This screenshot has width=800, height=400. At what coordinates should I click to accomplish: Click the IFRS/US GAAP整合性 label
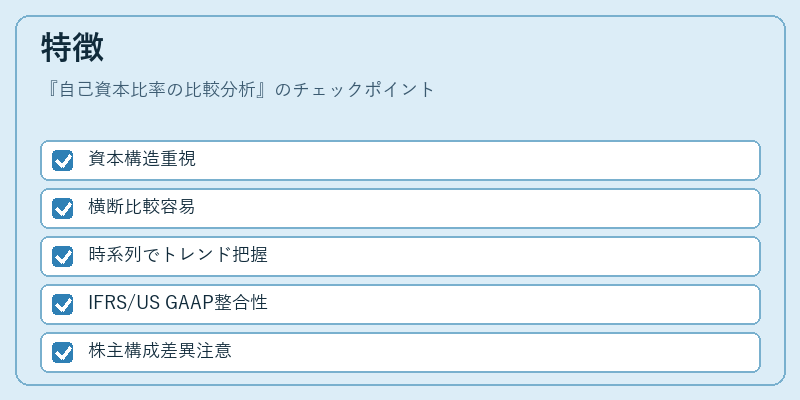(x=178, y=303)
